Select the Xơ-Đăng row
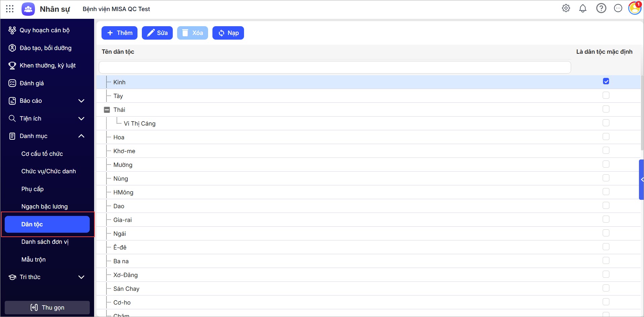Image resolution: width=644 pixels, height=317 pixels. (x=368, y=275)
